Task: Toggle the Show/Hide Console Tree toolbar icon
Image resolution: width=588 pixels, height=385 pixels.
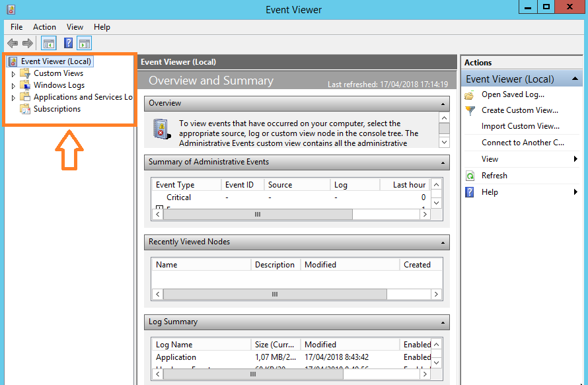Action: coord(48,43)
